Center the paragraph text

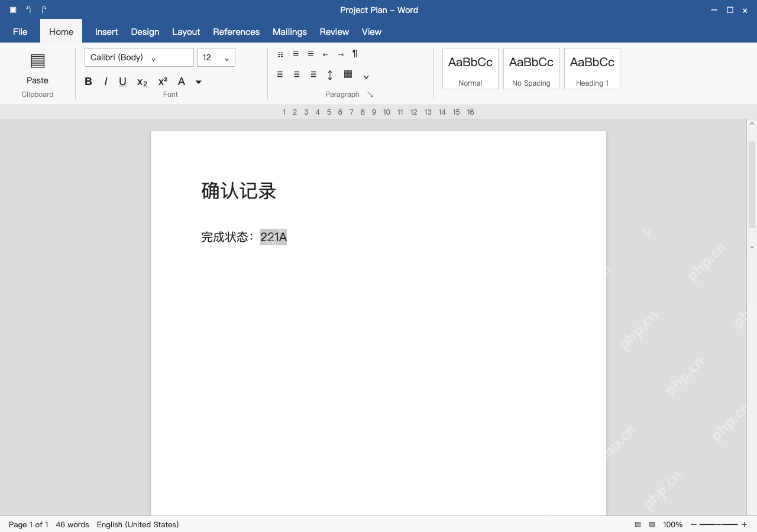click(x=296, y=74)
